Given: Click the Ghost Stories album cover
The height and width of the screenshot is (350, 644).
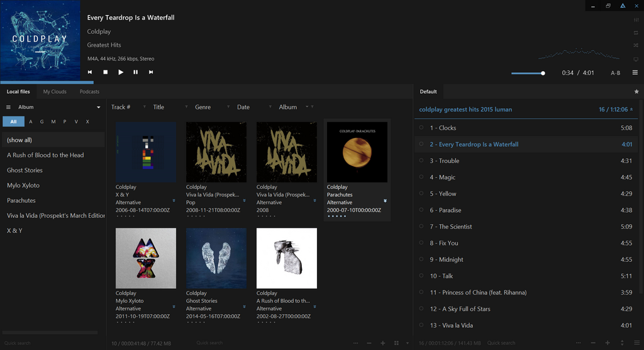Looking at the screenshot, I should 216,258.
